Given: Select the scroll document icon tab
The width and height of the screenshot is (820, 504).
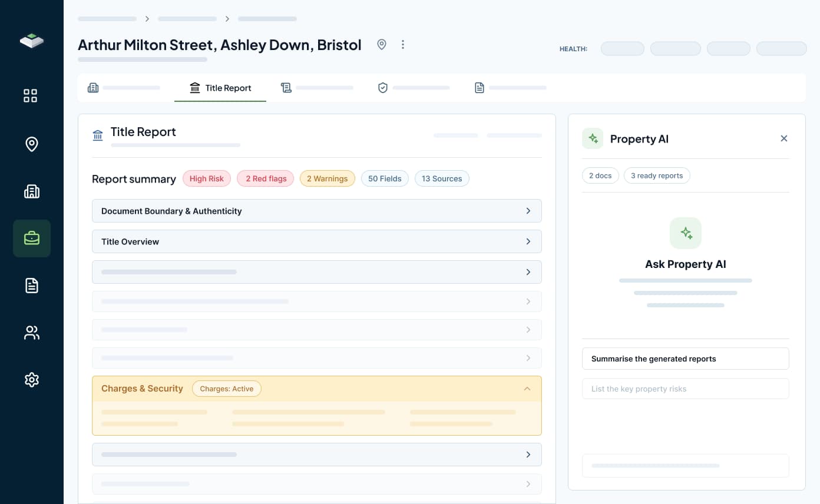Looking at the screenshot, I should (x=316, y=88).
